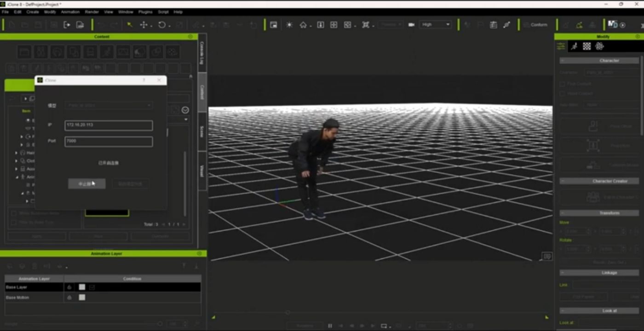This screenshot has width=644, height=331.
Task: Close the iClone connection dialog
Action: point(159,80)
